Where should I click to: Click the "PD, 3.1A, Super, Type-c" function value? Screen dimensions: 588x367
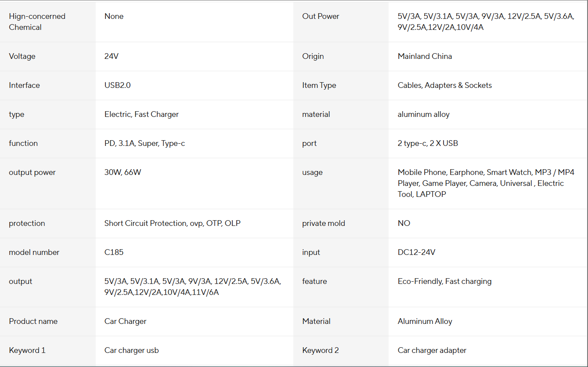pos(144,143)
